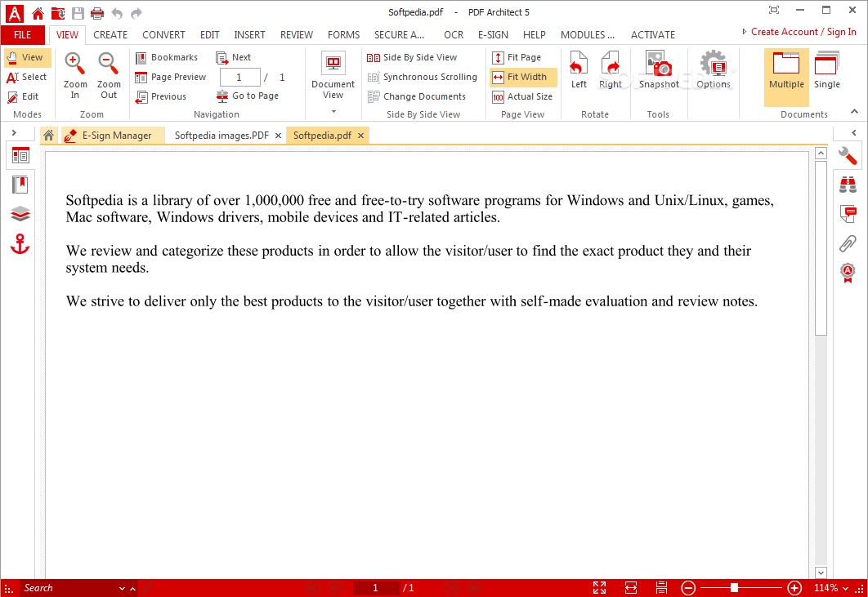Click the minus zoom button in status bar

pyautogui.click(x=688, y=587)
